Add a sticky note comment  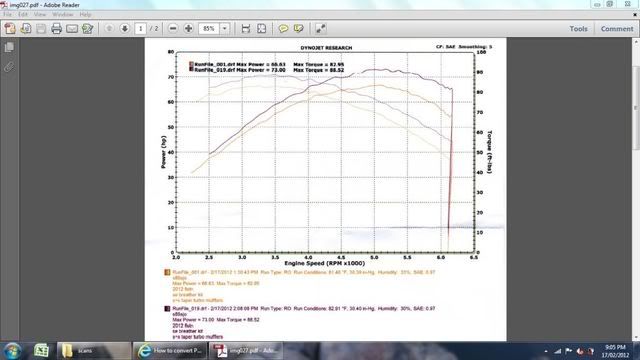283,29
